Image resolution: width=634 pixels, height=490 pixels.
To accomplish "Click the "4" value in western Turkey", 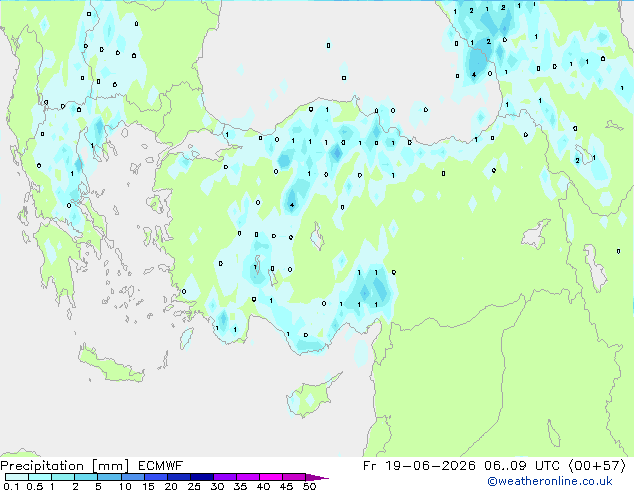I will pos(292,205).
